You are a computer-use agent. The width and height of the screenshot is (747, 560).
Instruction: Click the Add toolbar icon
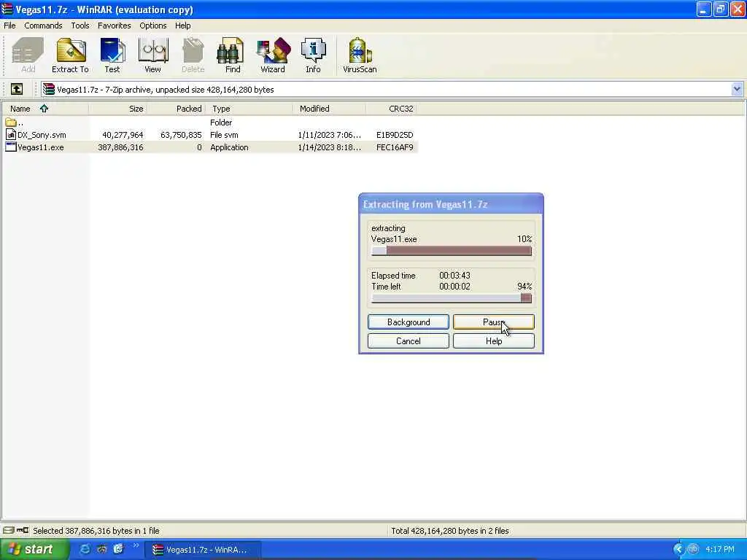click(28, 55)
